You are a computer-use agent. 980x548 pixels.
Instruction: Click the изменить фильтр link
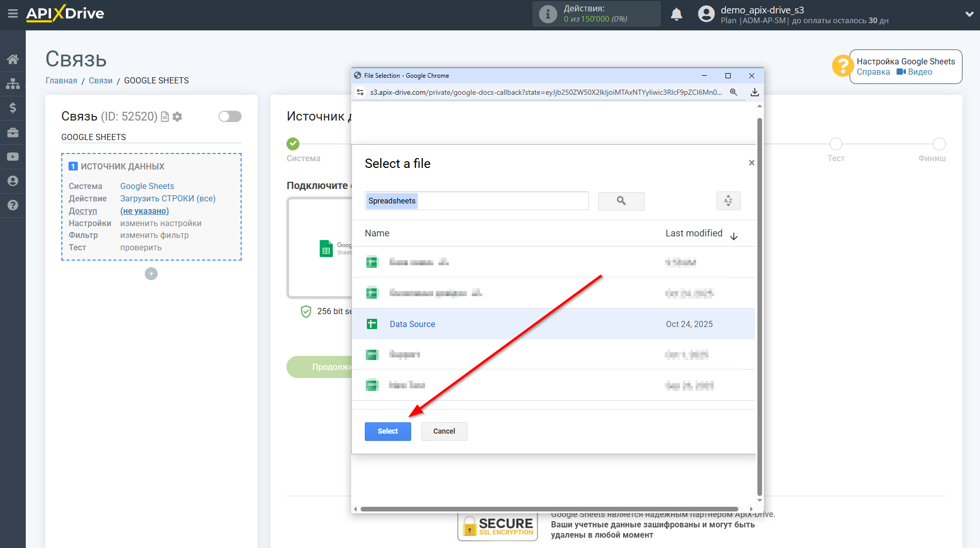[x=154, y=235]
